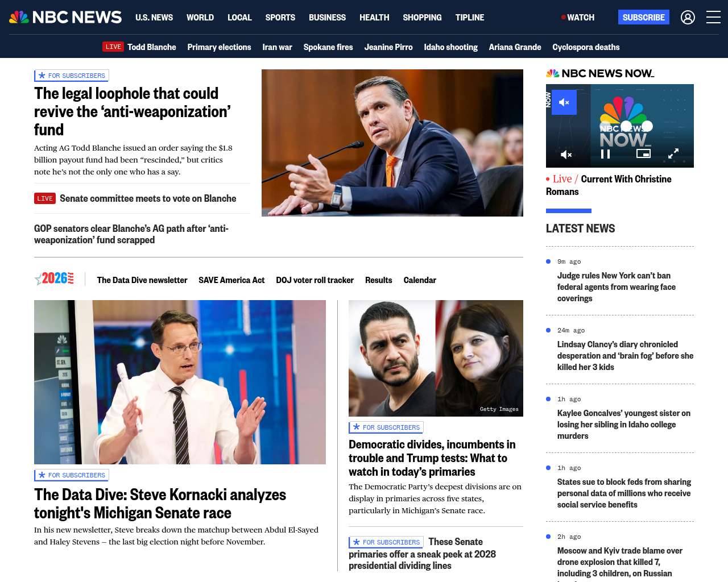Enable picture-in-picture on the live video
Screen dimensions: 728x582
tap(643, 153)
